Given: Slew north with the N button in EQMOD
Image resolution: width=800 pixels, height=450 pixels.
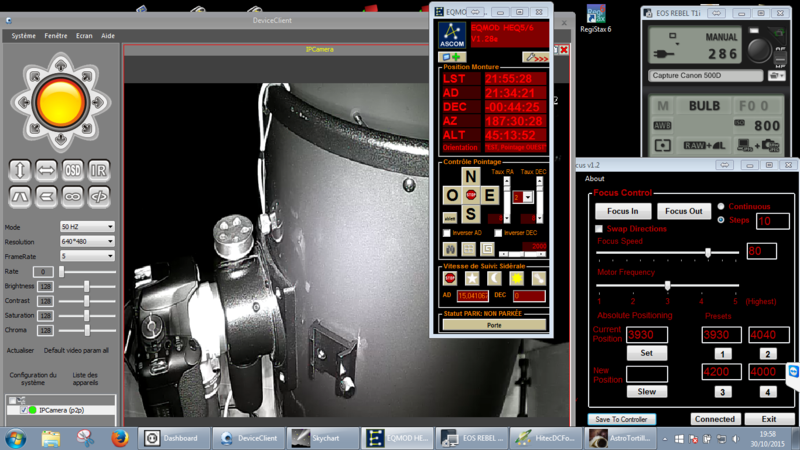Looking at the screenshot, I should tap(470, 176).
